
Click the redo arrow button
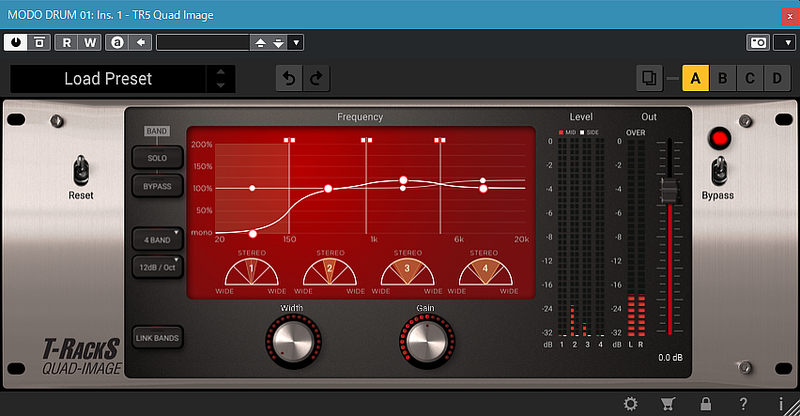pyautogui.click(x=316, y=79)
